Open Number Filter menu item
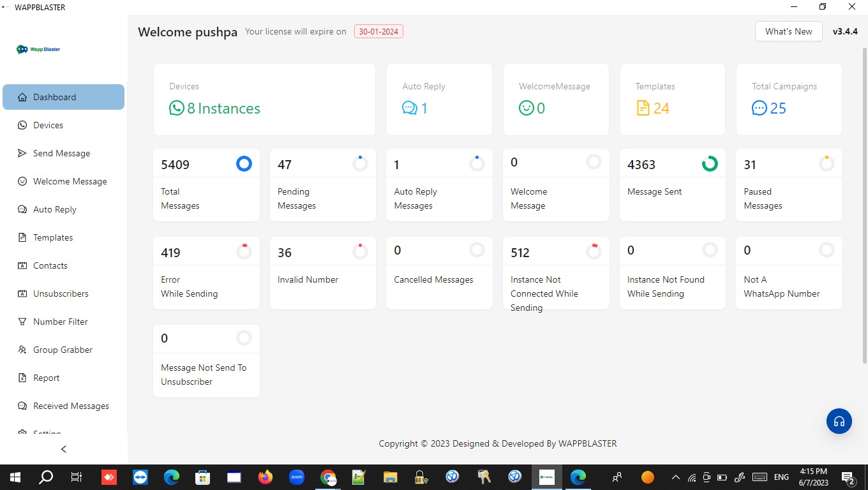868x490 pixels. (63, 322)
